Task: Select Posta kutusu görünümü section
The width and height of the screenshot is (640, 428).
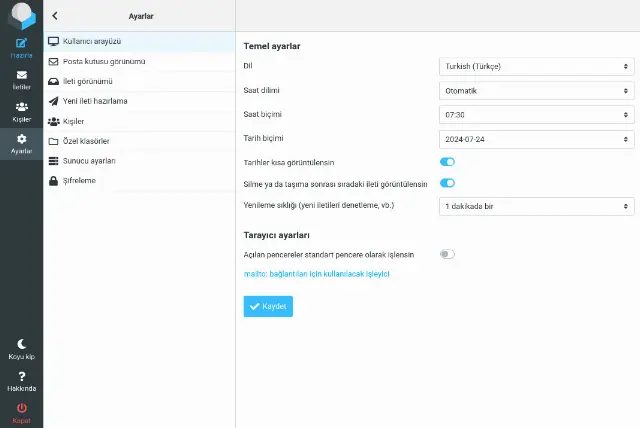Action: point(139,62)
